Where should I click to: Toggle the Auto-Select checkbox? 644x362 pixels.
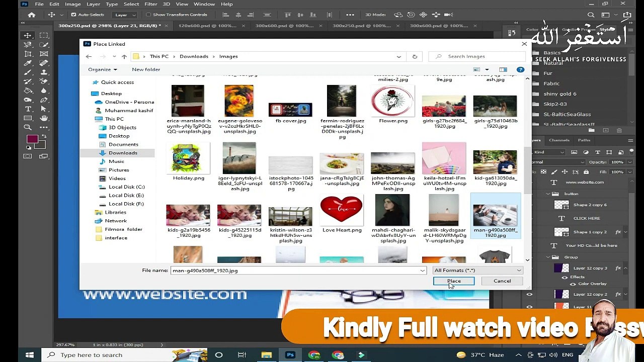[x=73, y=15]
